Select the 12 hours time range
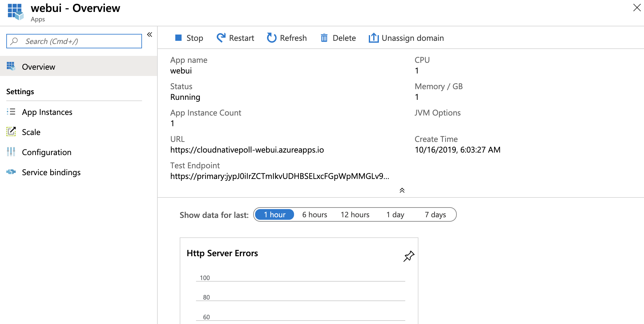Viewport: 644px width, 324px height. 355,215
